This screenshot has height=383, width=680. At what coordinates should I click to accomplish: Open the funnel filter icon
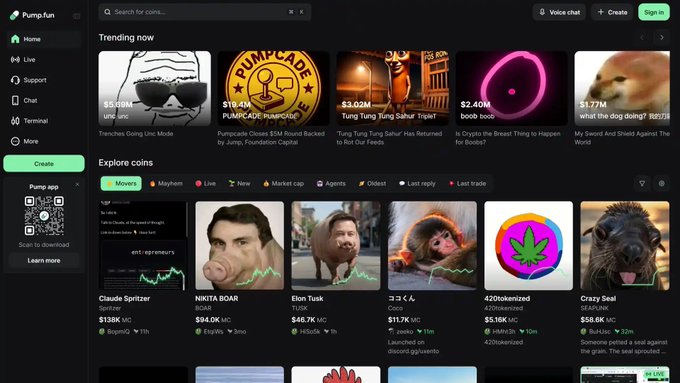point(642,183)
